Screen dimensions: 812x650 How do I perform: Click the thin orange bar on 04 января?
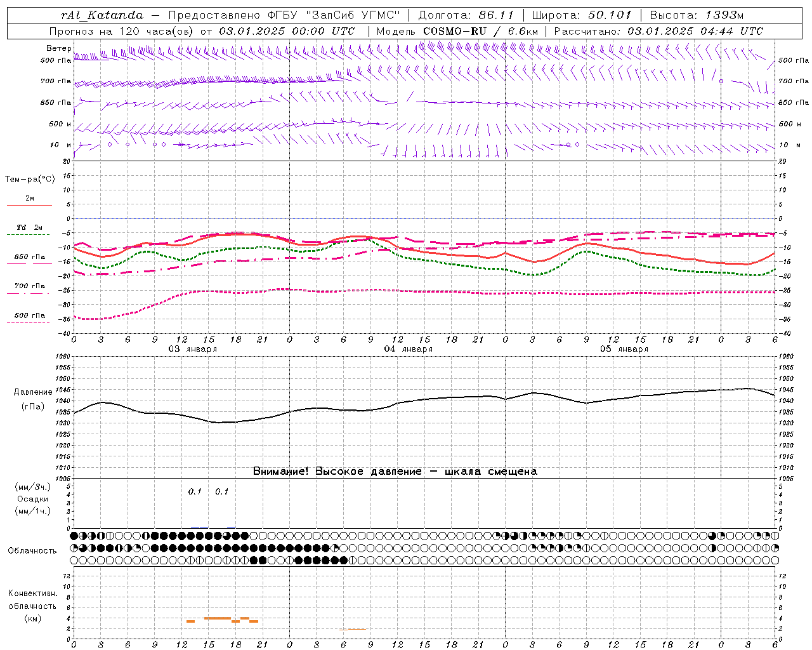point(353,630)
